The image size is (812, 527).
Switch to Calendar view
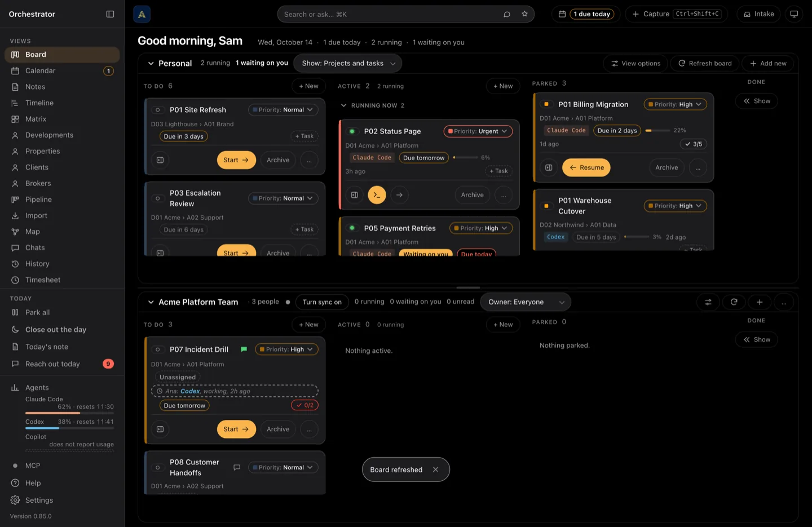coord(62,70)
